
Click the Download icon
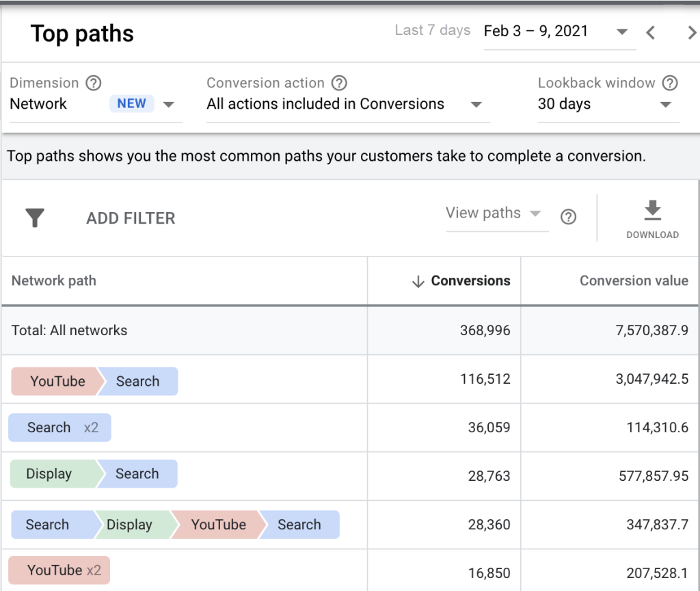click(x=653, y=211)
